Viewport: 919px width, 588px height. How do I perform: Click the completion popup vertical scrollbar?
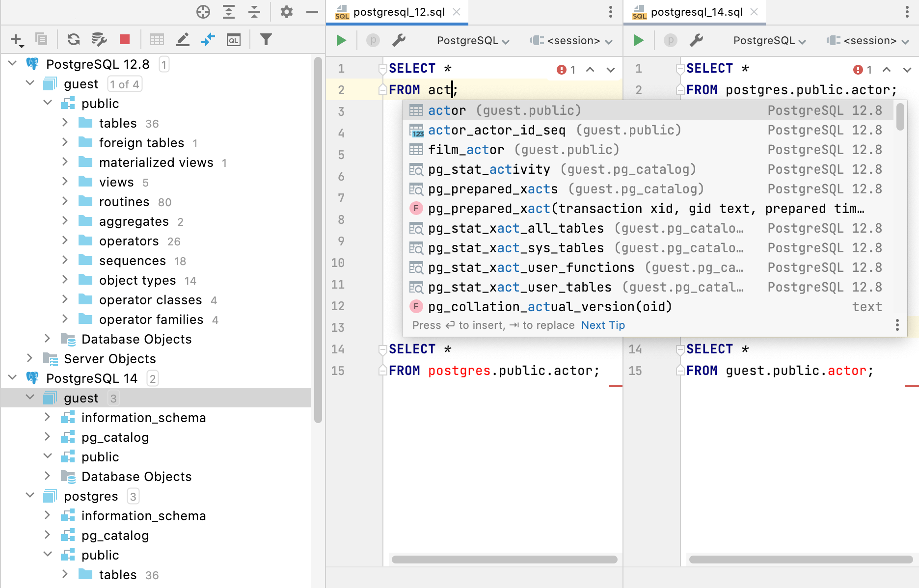point(900,117)
